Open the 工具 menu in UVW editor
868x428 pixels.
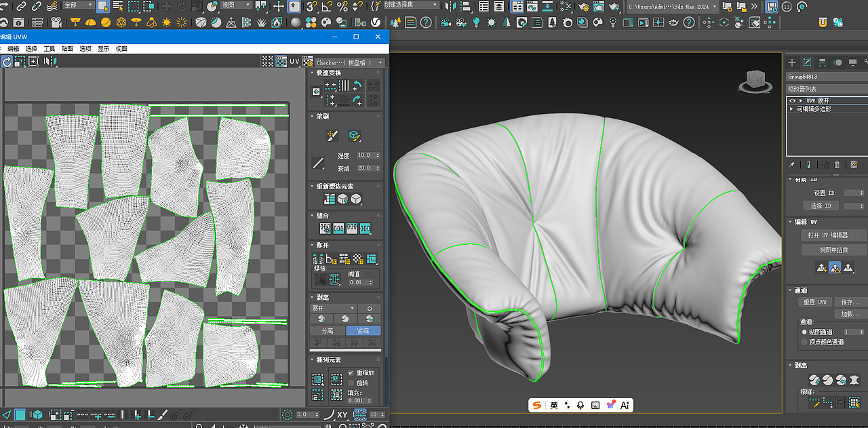[x=50, y=49]
